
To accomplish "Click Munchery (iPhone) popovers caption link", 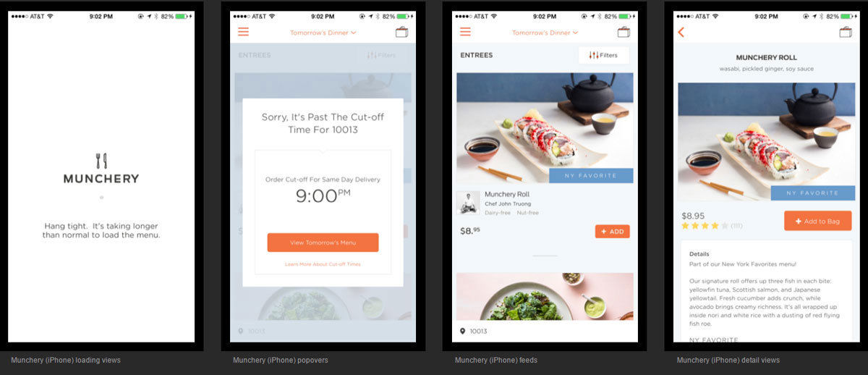I will [x=280, y=360].
